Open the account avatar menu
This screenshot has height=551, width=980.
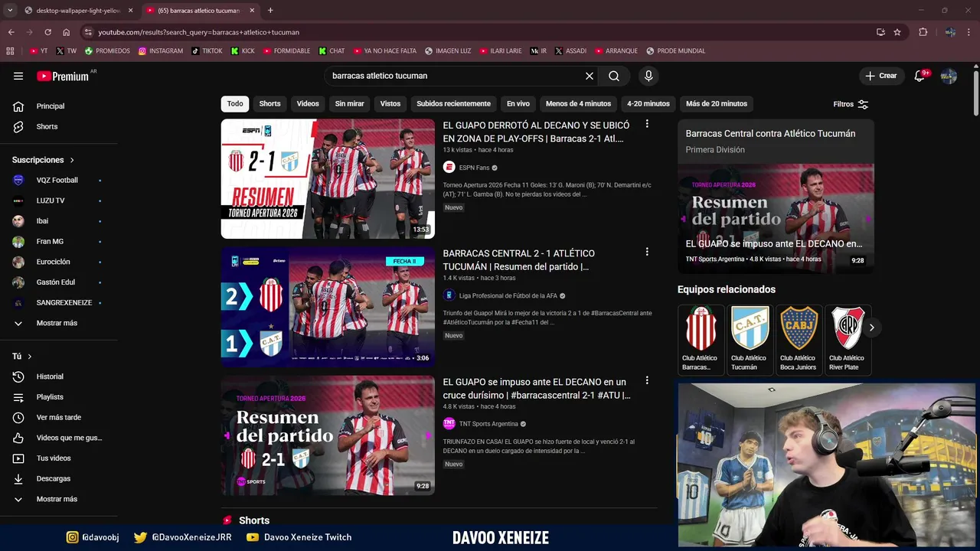tap(949, 76)
